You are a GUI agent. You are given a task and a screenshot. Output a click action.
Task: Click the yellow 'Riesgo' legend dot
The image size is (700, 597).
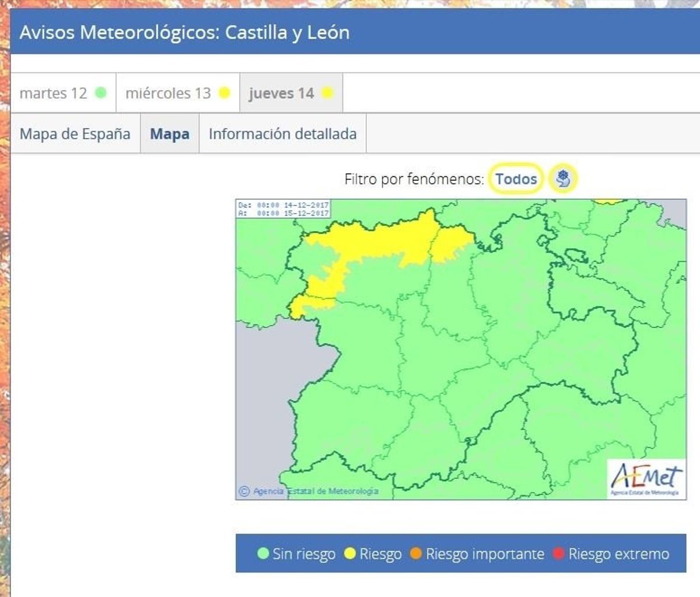(350, 553)
